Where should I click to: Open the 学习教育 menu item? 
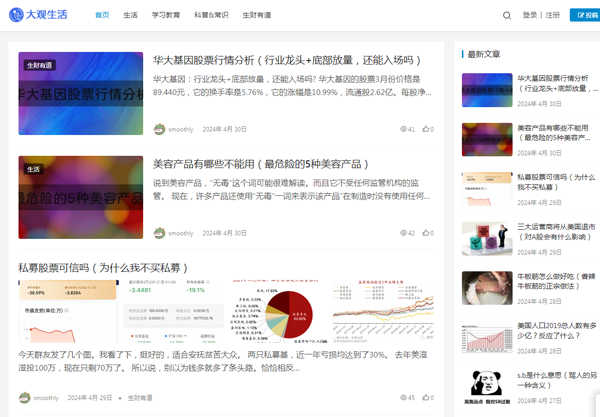pyautogui.click(x=166, y=15)
